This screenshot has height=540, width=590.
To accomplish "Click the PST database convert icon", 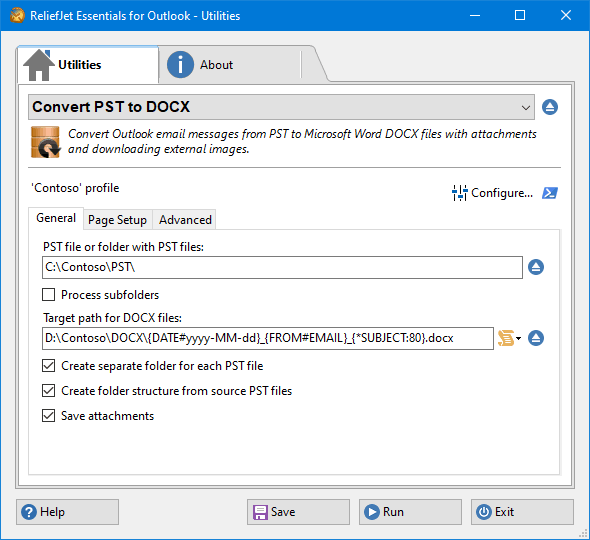I will coord(45,142).
